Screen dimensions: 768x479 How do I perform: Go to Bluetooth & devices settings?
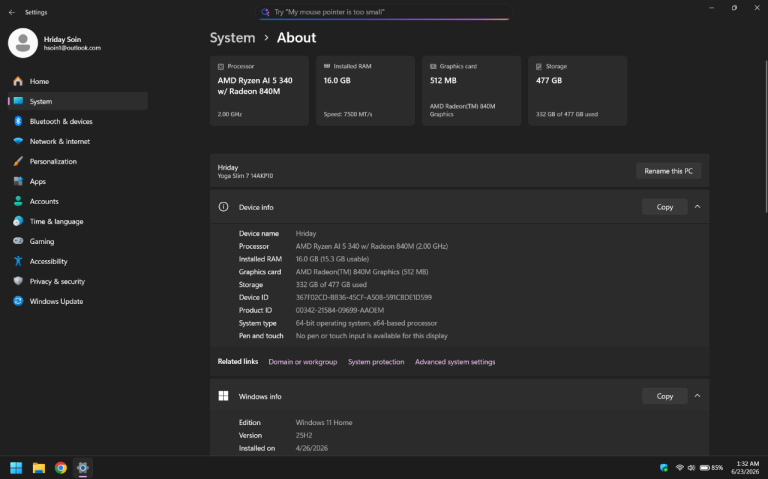tap(78, 121)
